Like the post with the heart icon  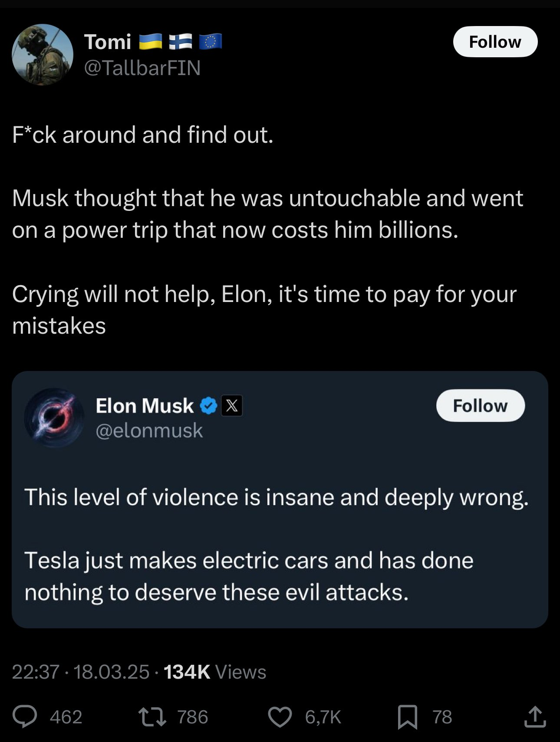280,716
